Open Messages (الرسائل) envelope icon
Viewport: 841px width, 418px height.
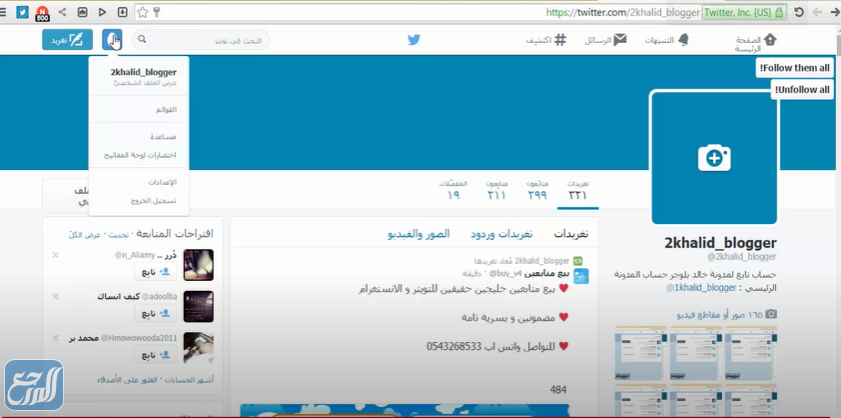click(x=620, y=40)
